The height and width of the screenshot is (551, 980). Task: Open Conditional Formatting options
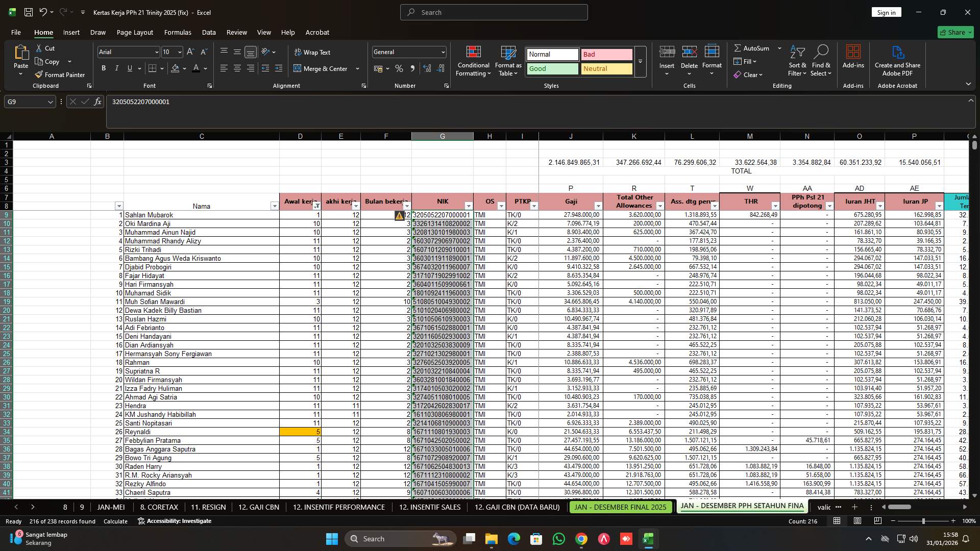click(x=473, y=61)
